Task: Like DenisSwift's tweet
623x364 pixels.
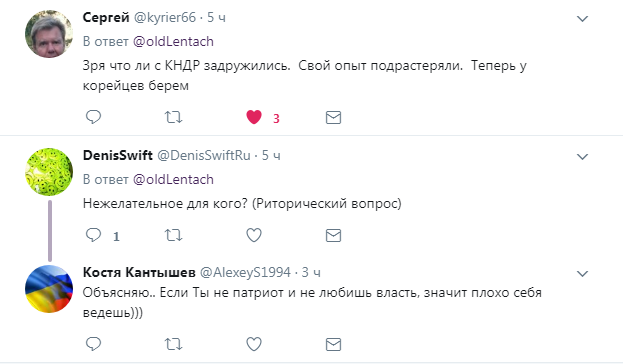Action: tap(254, 235)
